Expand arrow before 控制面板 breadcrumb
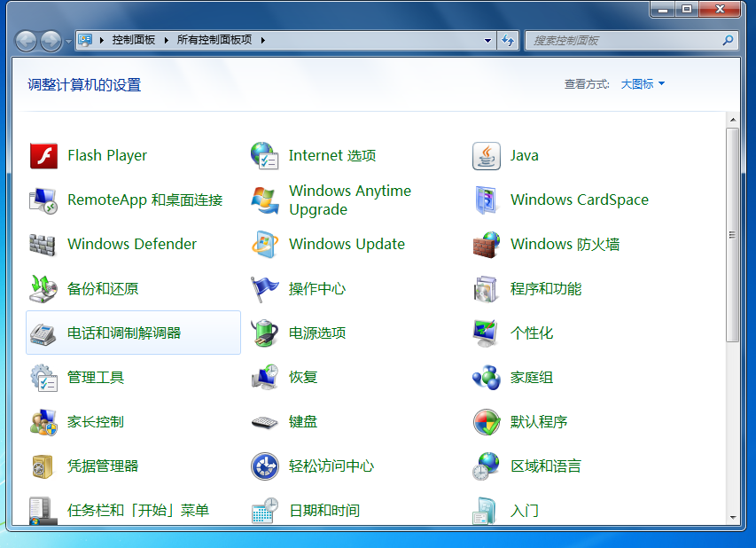This screenshot has height=548, width=756. coord(102,41)
